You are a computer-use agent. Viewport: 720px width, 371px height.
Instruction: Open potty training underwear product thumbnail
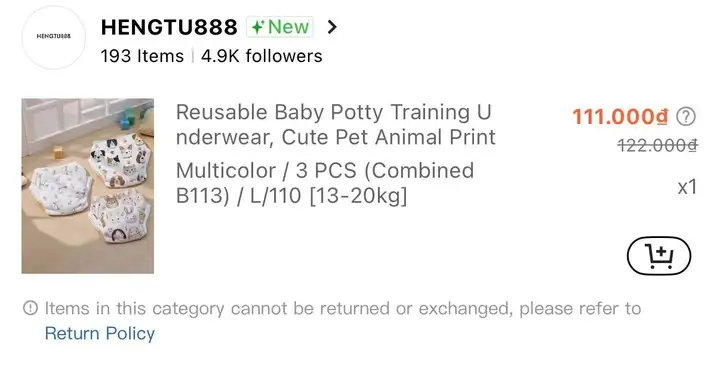88,186
